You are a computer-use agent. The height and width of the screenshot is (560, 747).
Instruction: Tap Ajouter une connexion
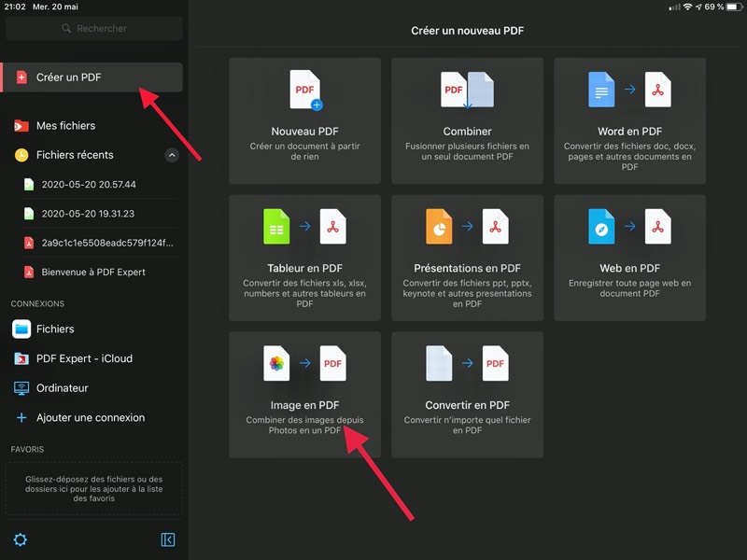coord(90,417)
